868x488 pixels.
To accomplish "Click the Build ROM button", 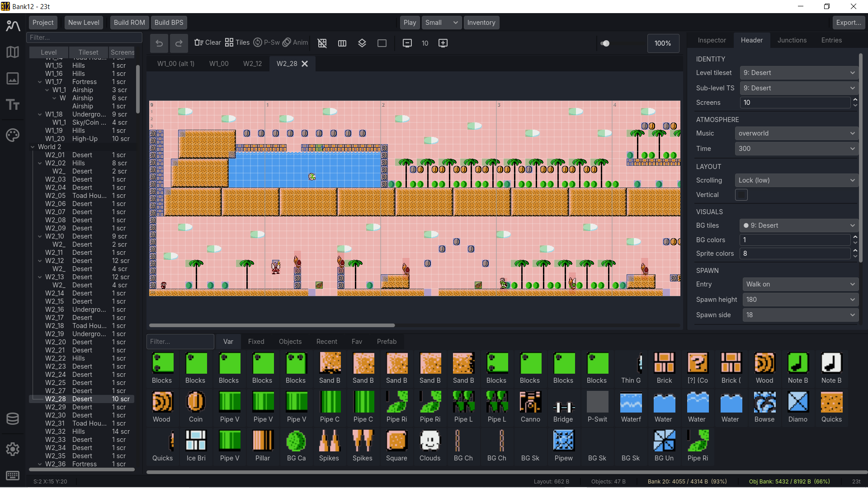I will pos(129,23).
